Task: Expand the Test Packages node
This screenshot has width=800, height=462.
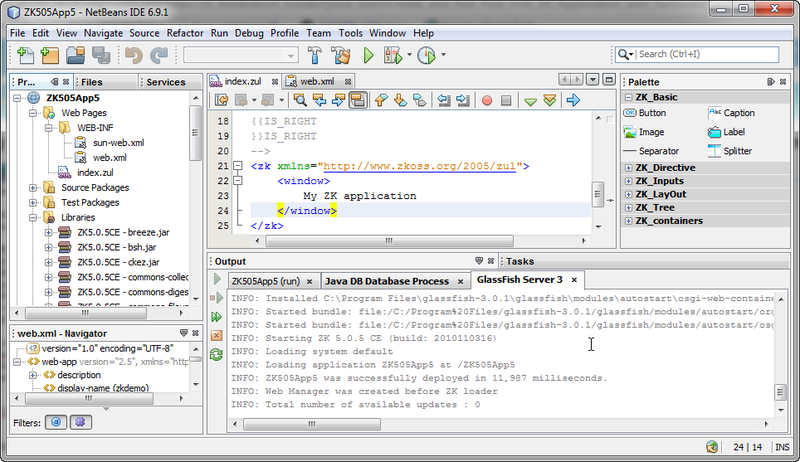Action: (x=33, y=202)
